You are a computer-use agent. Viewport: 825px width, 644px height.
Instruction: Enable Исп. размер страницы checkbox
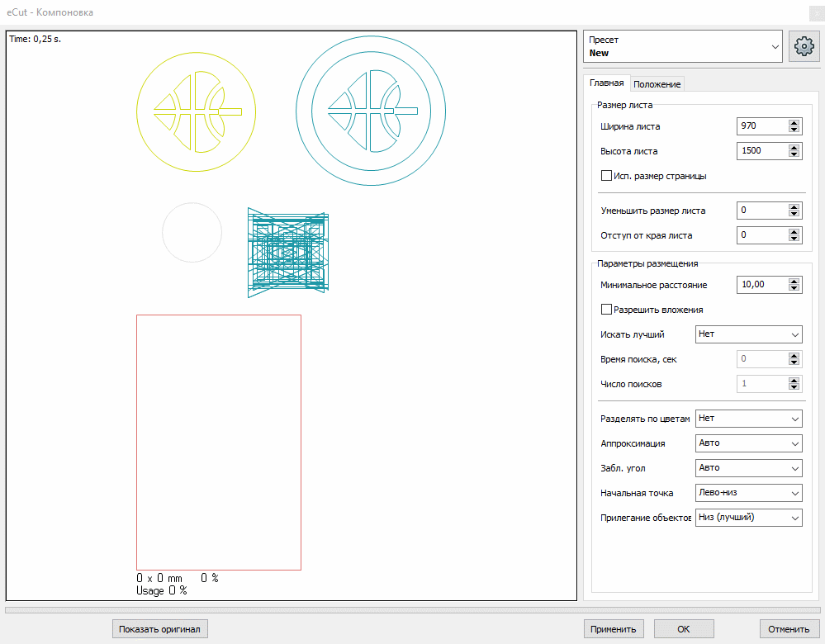pos(606,176)
